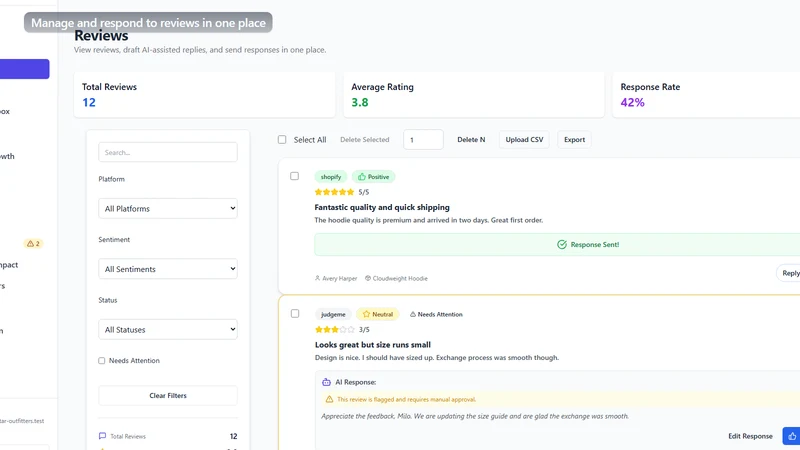
Task: Click the checkmark icon in Response Sent banner
Action: point(562,245)
